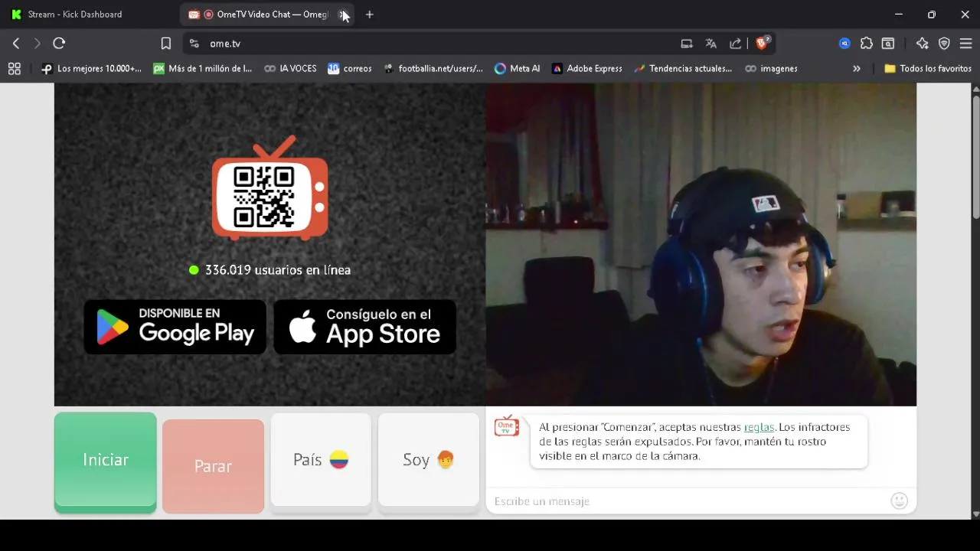Image resolution: width=980 pixels, height=551 pixels.
Task: Open the apps grid in bookmarks bar
Action: pyautogui.click(x=14, y=69)
